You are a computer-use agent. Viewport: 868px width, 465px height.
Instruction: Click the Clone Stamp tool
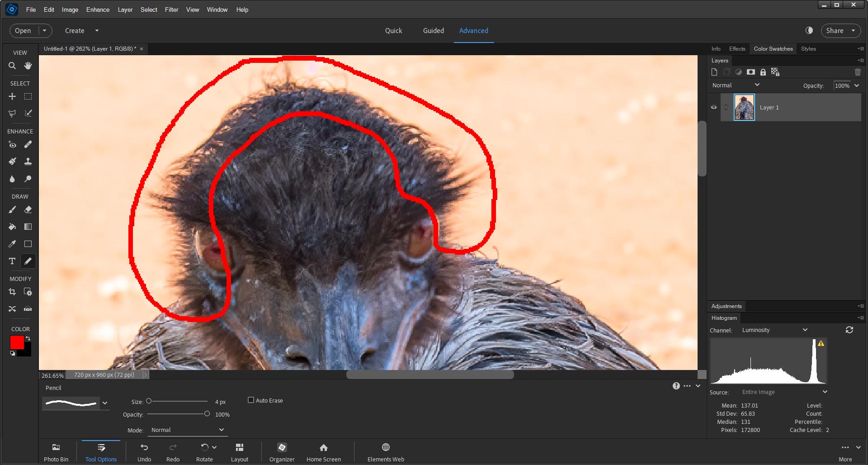(28, 161)
